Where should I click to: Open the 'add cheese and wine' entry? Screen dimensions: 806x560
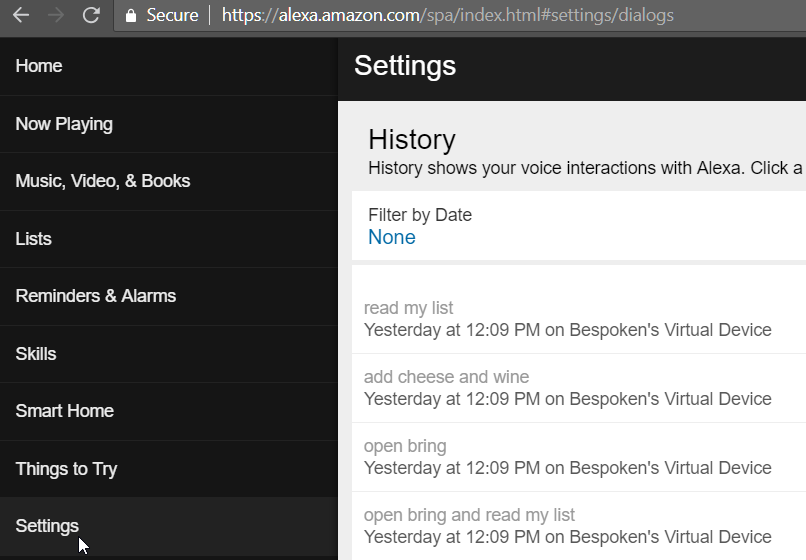coord(567,388)
